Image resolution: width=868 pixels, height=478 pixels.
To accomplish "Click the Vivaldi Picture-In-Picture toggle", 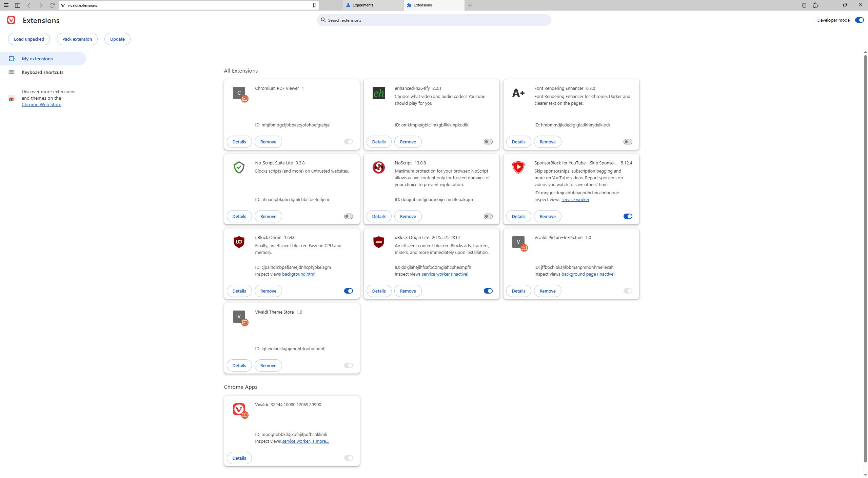I will tap(628, 291).
